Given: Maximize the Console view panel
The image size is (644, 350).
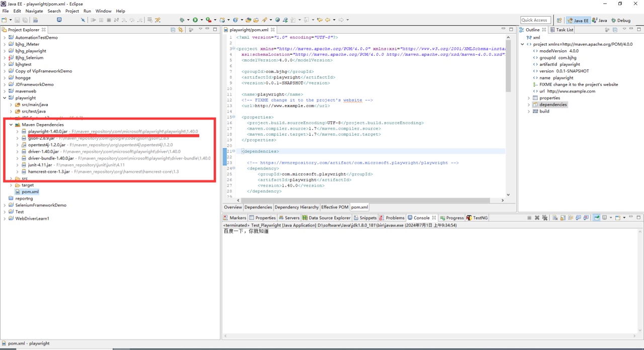Looking at the screenshot, I should tap(638, 218).
